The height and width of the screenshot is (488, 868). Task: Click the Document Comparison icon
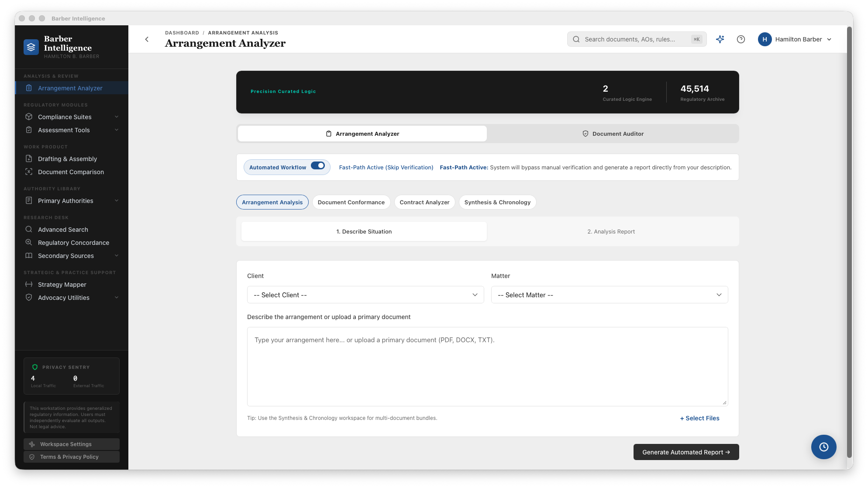click(29, 172)
